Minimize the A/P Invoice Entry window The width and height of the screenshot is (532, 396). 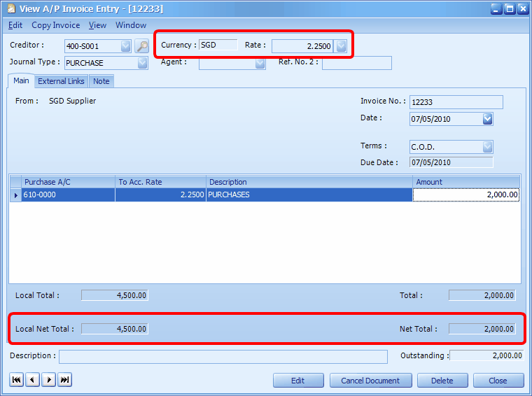[x=496, y=9]
